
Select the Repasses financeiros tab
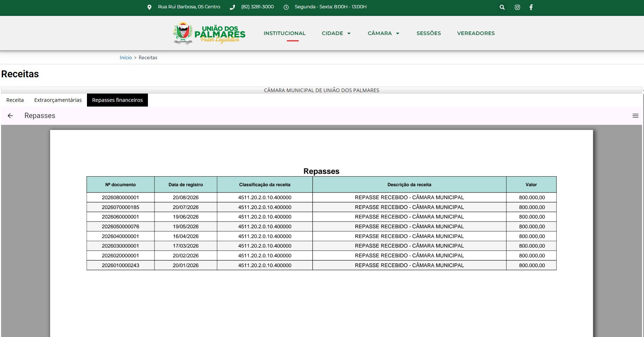tap(118, 100)
